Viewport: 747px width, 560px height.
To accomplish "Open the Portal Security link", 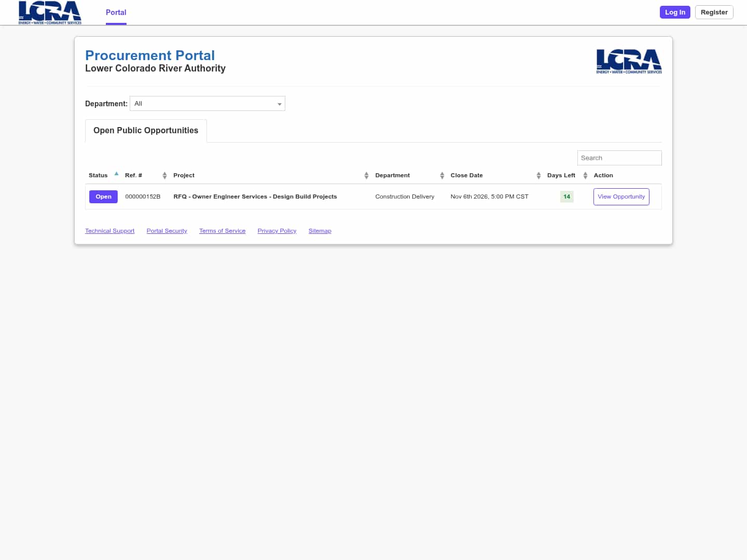I will (167, 231).
